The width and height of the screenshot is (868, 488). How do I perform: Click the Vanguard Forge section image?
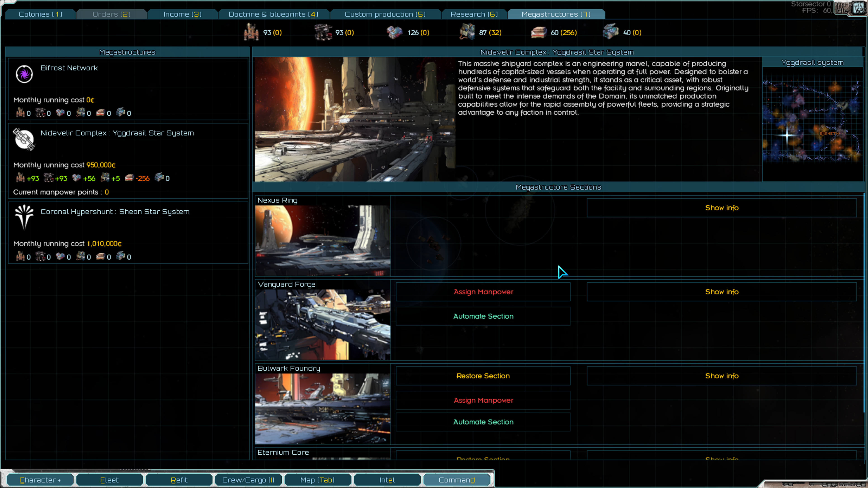pyautogui.click(x=323, y=325)
